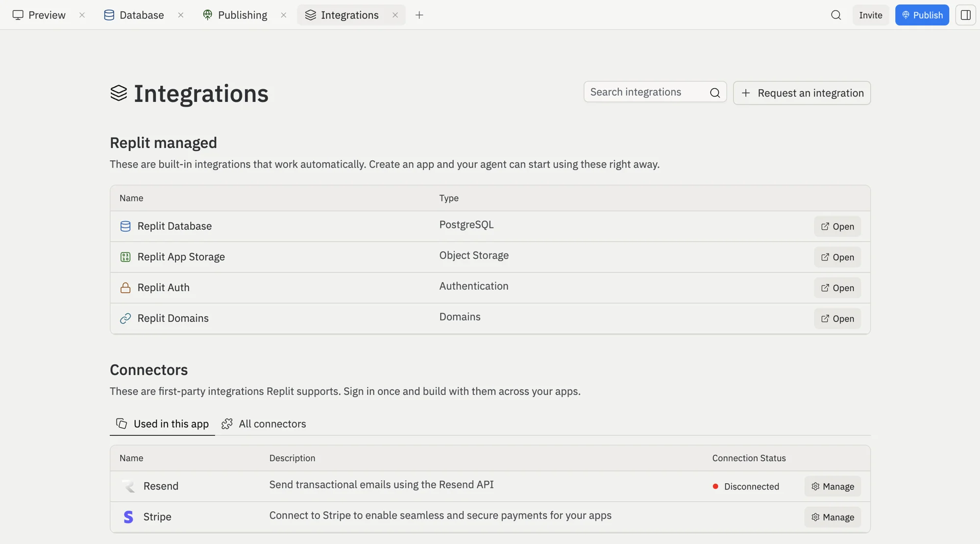Select Replit App Storage name
This screenshot has width=980, height=544.
(x=181, y=257)
